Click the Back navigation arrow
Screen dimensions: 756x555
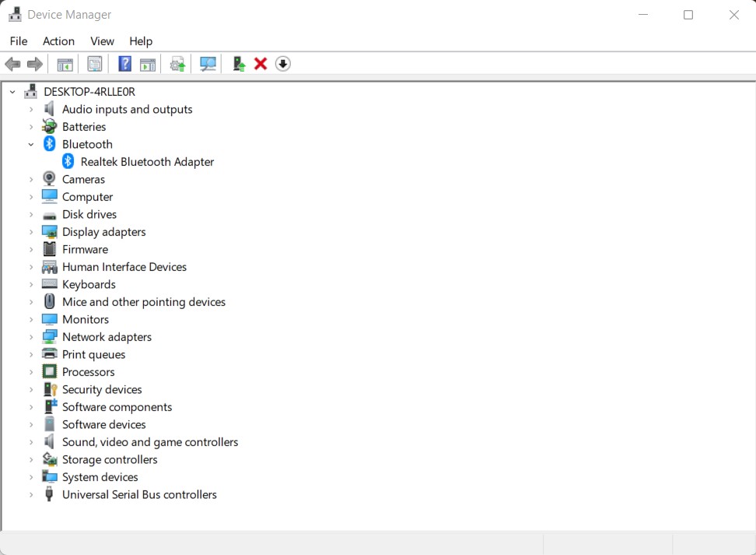click(12, 63)
